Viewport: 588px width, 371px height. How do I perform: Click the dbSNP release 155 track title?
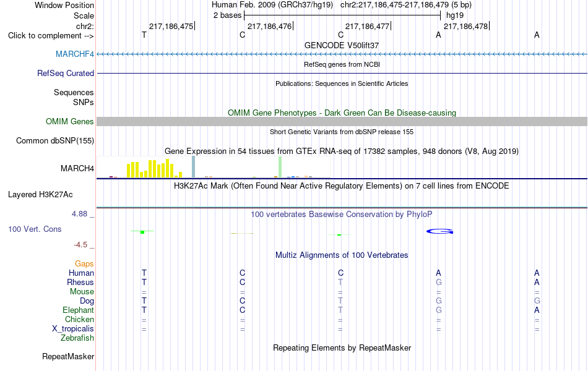coord(342,132)
